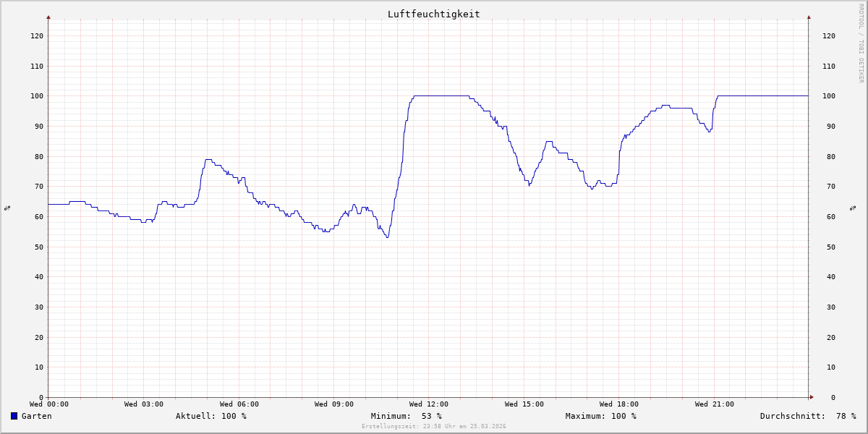Image resolution: width=868 pixels, height=434 pixels.
Task: Click the "Minimum: 53 %" statistic
Action: pyautogui.click(x=406, y=416)
